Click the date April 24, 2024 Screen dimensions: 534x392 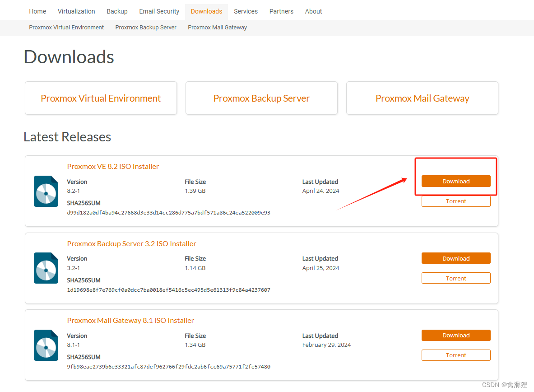[321, 191]
